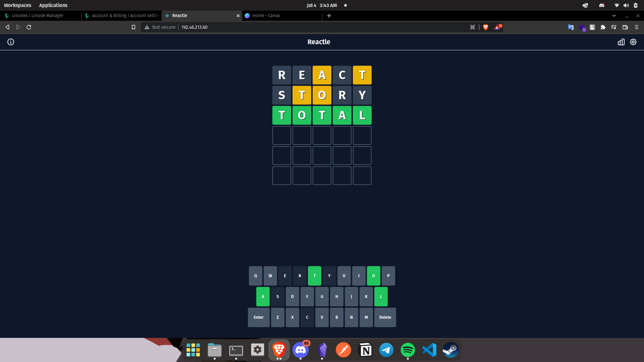Viewport: 644px width, 362px height.
Task: Click the Brave Shields lion icon
Action: pyautogui.click(x=486, y=27)
